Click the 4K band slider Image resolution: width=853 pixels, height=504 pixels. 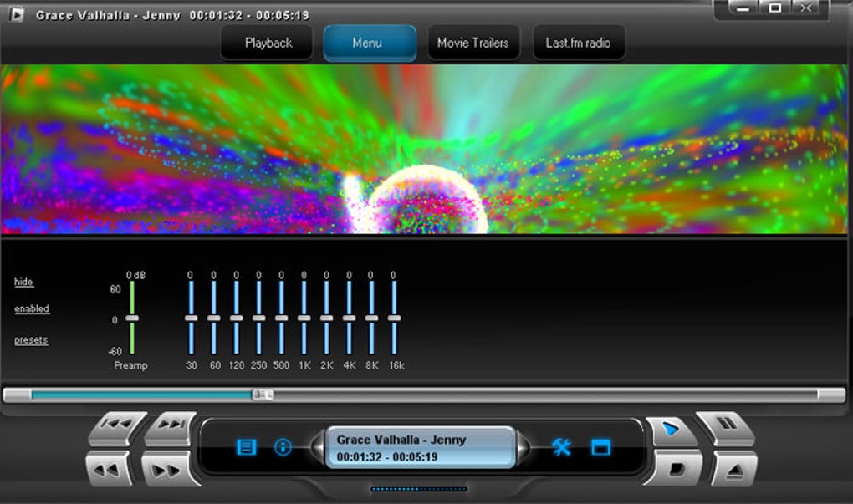click(x=350, y=318)
